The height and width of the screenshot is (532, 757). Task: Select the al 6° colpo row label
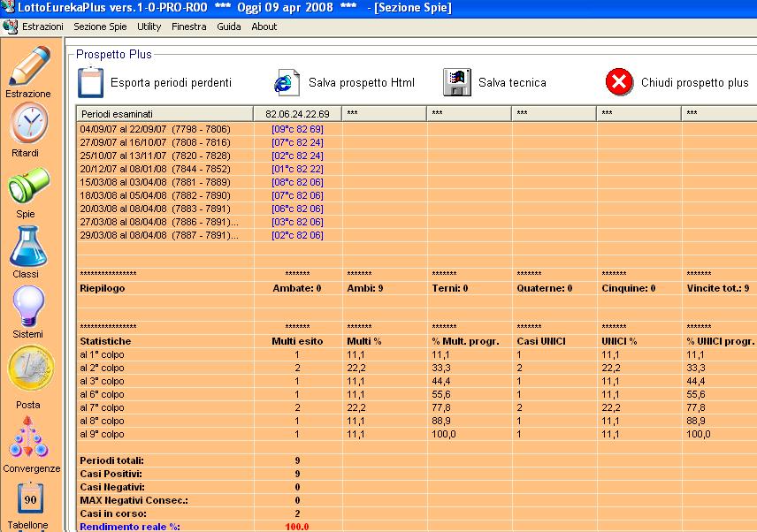(102, 394)
